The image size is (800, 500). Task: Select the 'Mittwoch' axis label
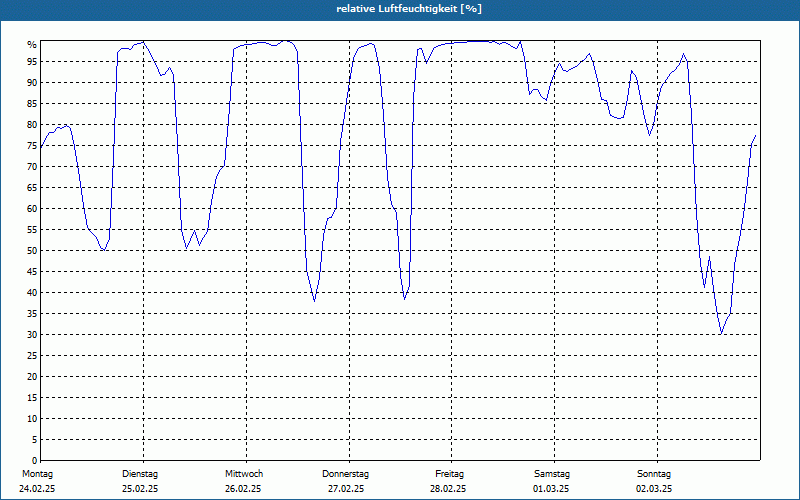pos(244,474)
